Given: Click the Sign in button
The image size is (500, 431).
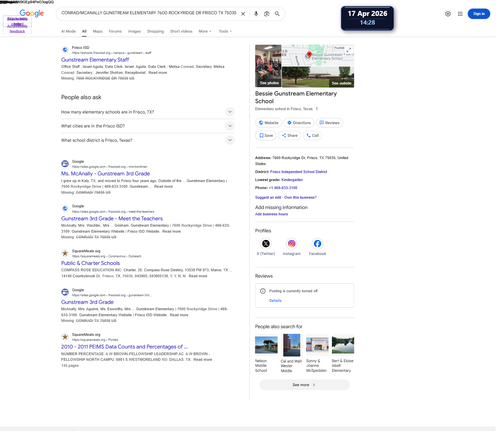Looking at the screenshot, I should click(479, 14).
